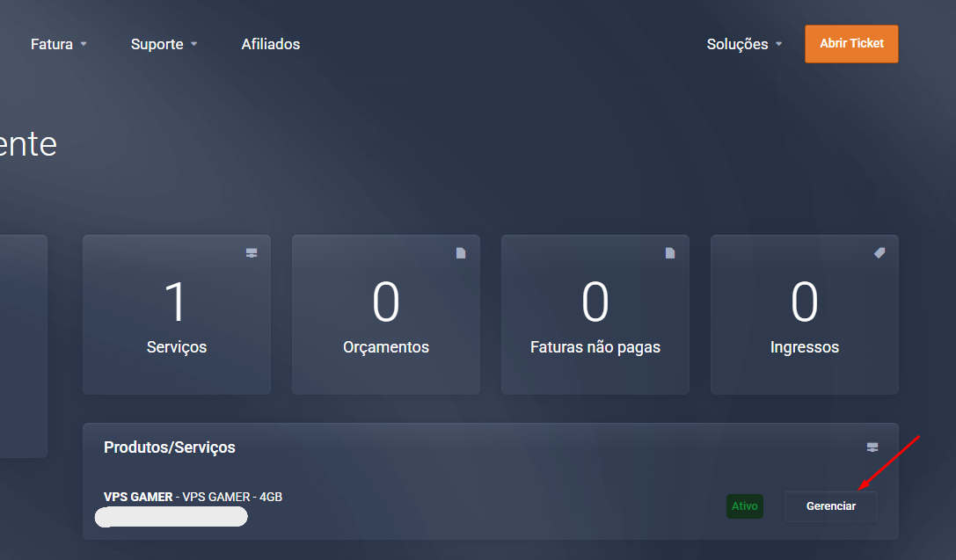This screenshot has width=956, height=560.
Task: Click the Produtos/Serviços panel heading
Action: click(x=170, y=447)
